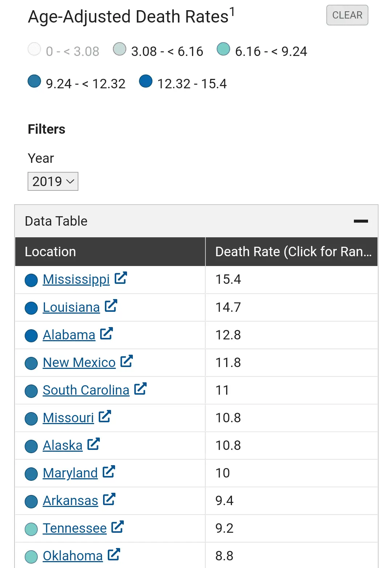The image size is (392, 568).
Task: Click external link icon beside Mississippi
Action: [x=121, y=278]
